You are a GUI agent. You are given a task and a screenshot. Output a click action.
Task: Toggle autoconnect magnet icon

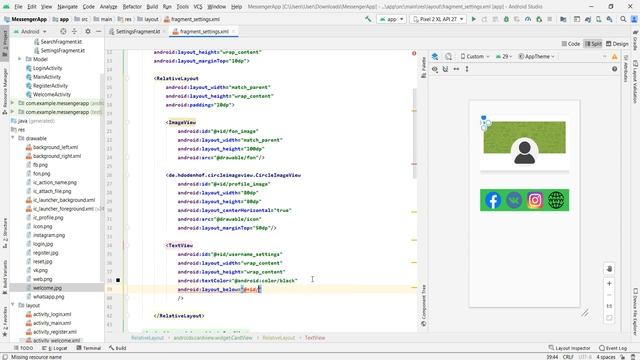coord(445,69)
